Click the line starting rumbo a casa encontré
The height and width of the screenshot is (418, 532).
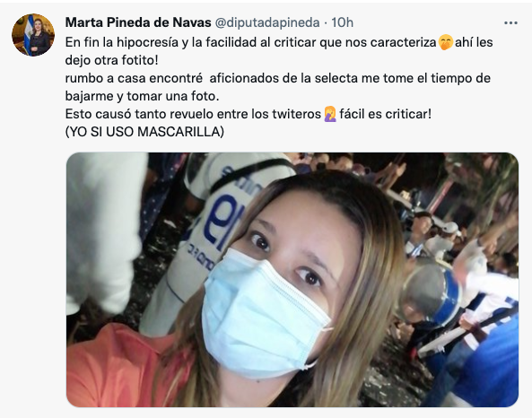tap(278, 78)
